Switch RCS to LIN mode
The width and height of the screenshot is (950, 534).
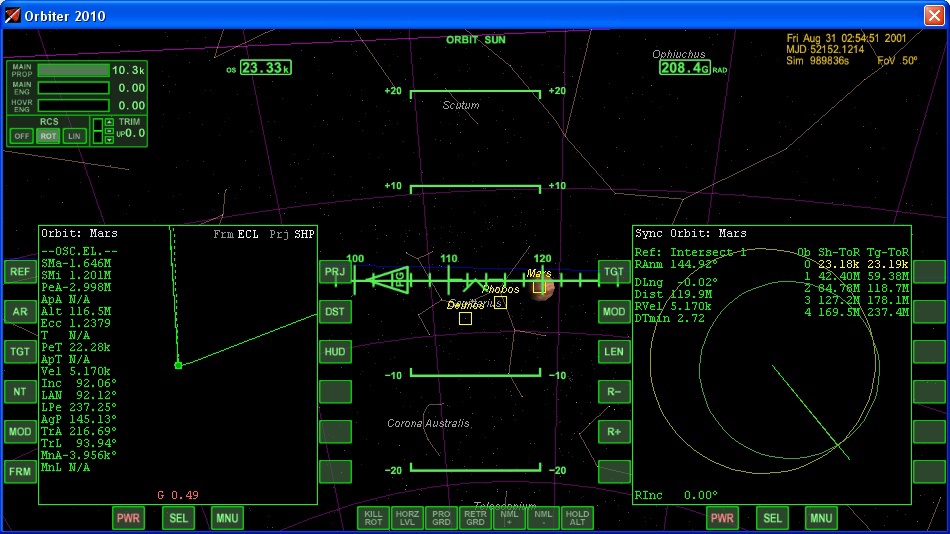(x=75, y=136)
